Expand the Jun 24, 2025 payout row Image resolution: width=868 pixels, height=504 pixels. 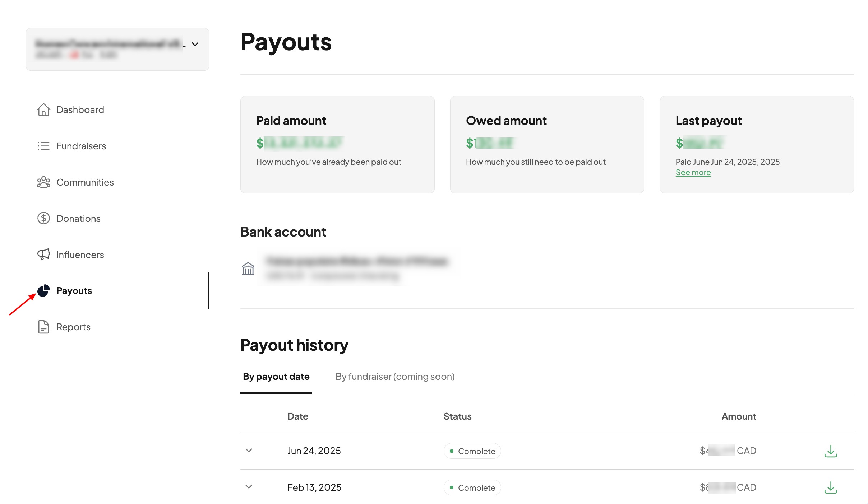[x=249, y=451]
